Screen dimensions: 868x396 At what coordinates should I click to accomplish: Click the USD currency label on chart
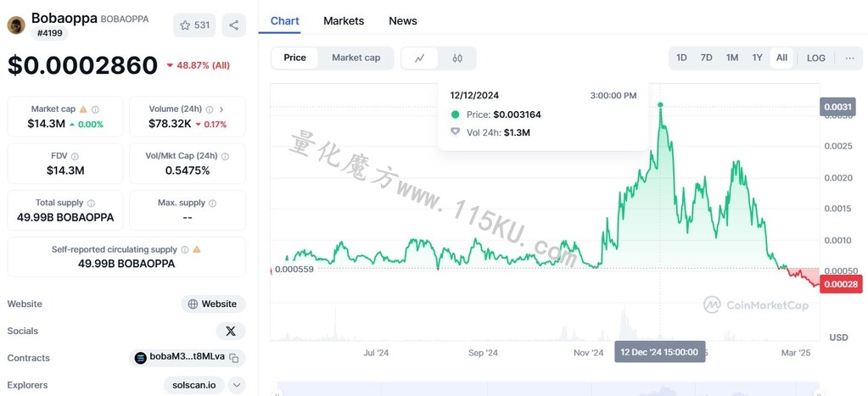coord(838,337)
